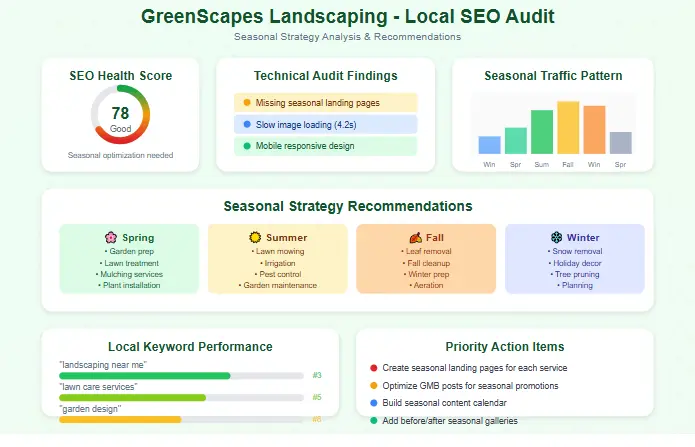The image size is (695, 447).
Task: Click orange dot beside Missing seasonal landing pages
Action: (247, 103)
